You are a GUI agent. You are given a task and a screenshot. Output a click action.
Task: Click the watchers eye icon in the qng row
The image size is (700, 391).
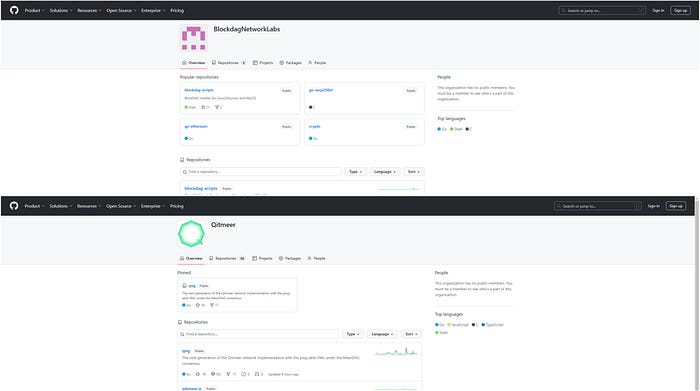point(213,374)
